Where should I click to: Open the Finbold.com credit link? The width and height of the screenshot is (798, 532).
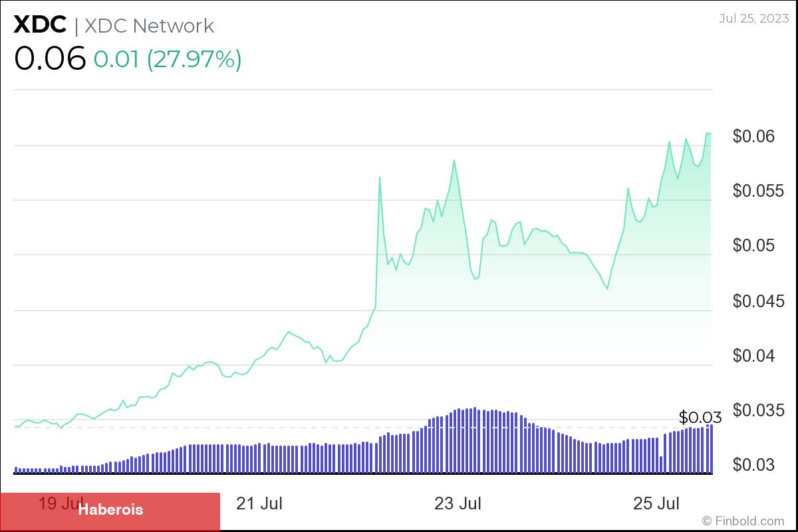pyautogui.click(x=743, y=521)
